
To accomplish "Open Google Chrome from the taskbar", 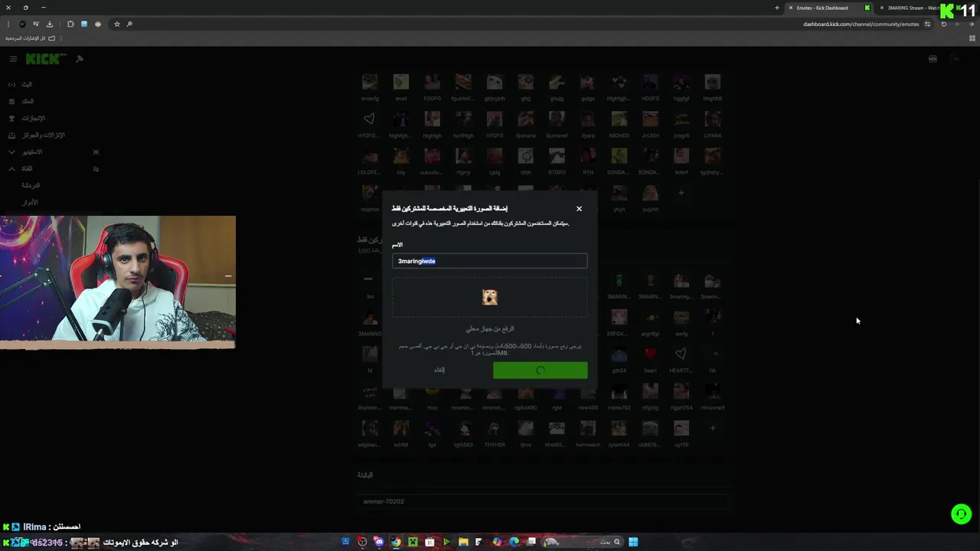I will pyautogui.click(x=396, y=542).
